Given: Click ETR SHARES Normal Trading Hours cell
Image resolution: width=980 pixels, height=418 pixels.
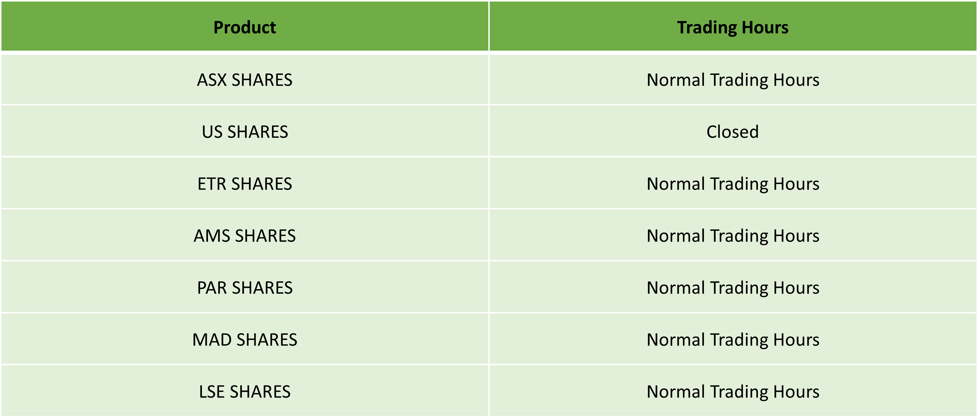Looking at the screenshot, I should point(733,183).
